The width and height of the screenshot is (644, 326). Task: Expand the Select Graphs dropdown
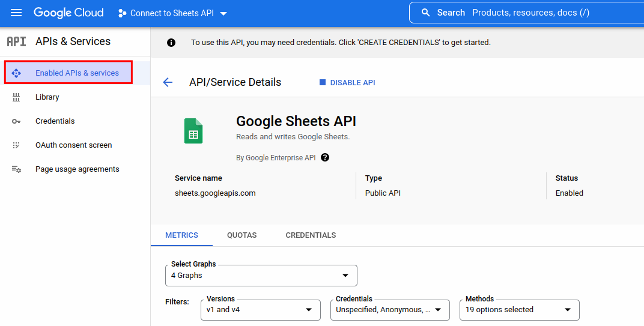click(x=261, y=276)
